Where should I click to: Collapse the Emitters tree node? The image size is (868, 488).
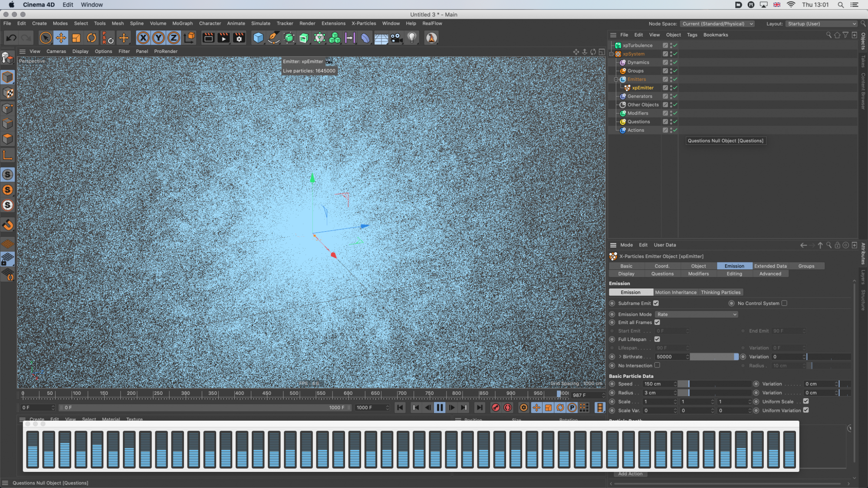click(x=616, y=79)
